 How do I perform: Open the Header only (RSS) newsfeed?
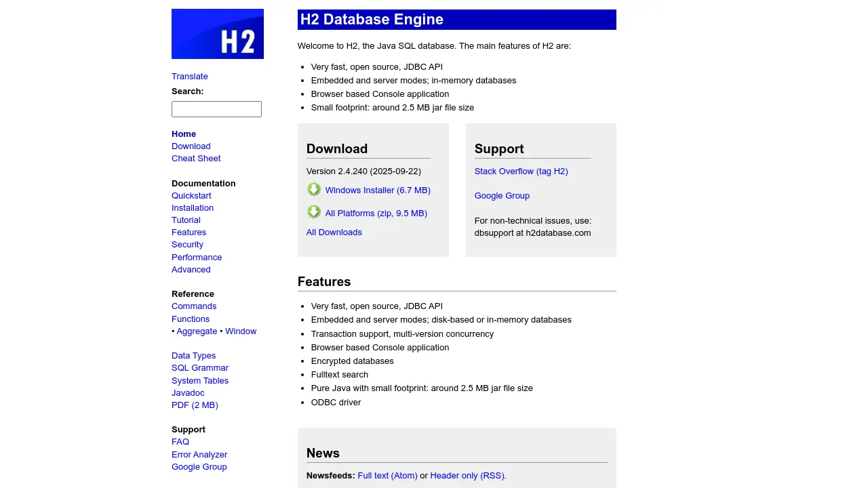tap(468, 476)
